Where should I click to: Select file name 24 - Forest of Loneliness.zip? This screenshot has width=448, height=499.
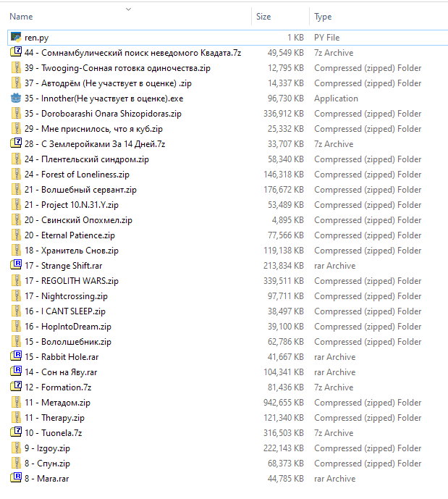77,175
